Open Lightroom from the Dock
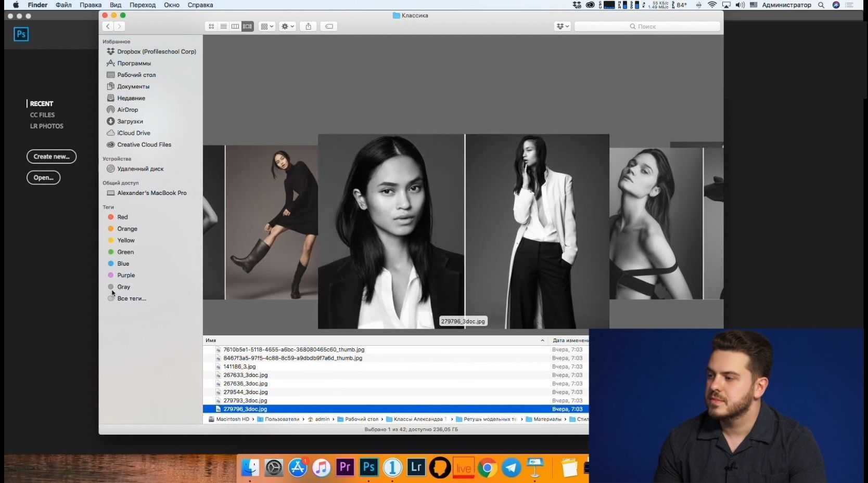This screenshot has height=483, width=868. click(x=416, y=467)
